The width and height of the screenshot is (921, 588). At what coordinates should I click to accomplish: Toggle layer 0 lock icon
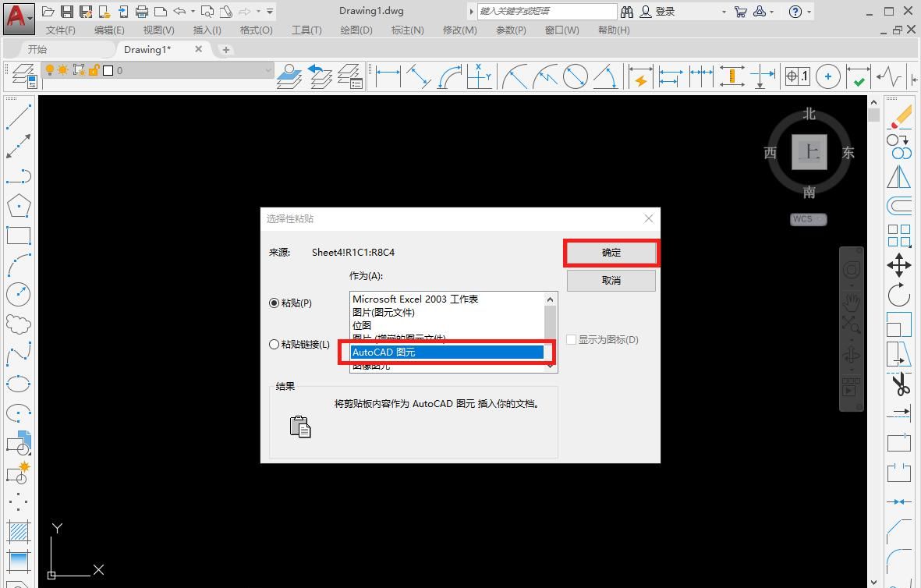pyautogui.click(x=94, y=70)
